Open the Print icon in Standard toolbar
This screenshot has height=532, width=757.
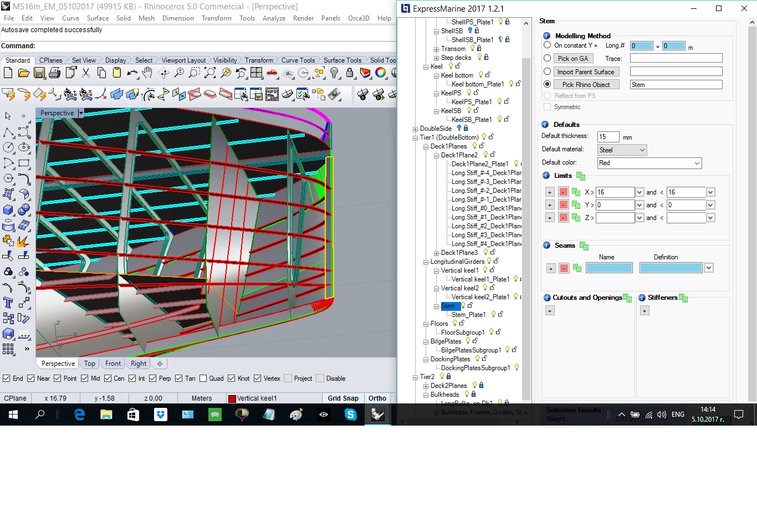(54, 73)
